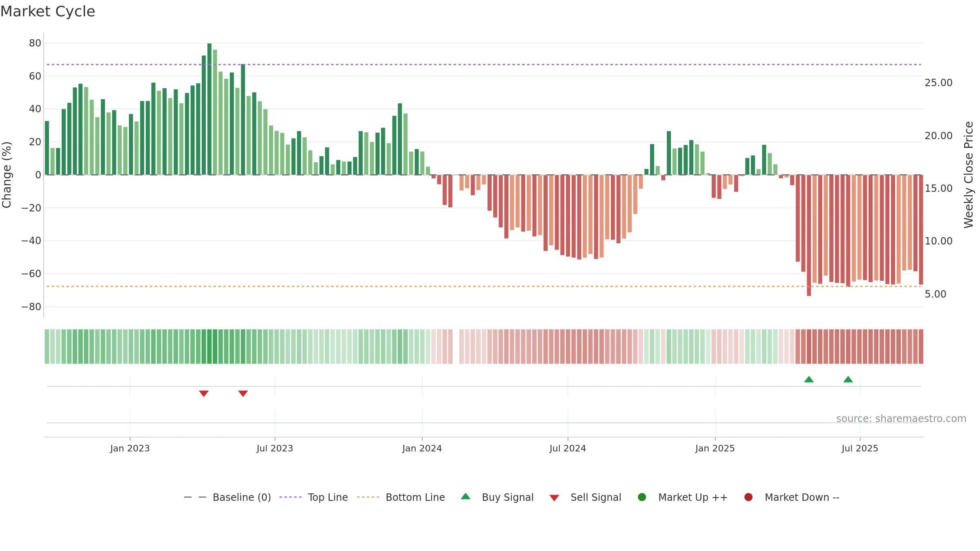Click the Weekly Close Price axis title

(969, 175)
